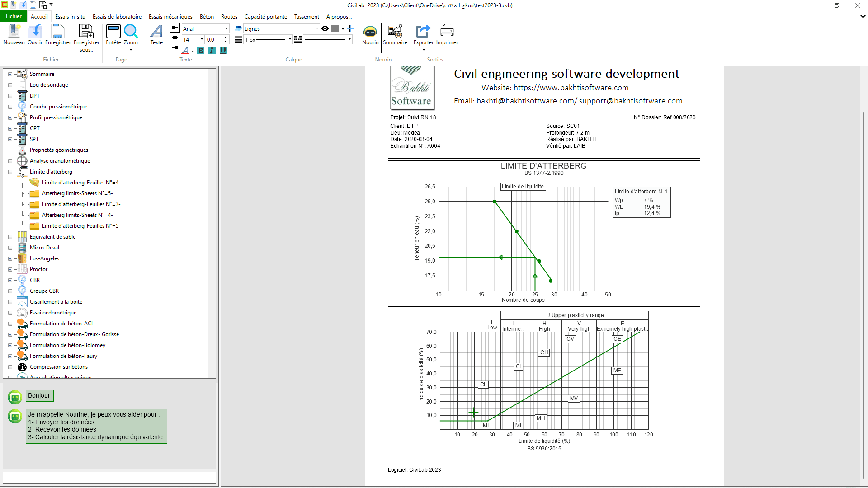This screenshot has width=868, height=488.
Task: Open a file using Ouvrir
Action: click(x=35, y=34)
